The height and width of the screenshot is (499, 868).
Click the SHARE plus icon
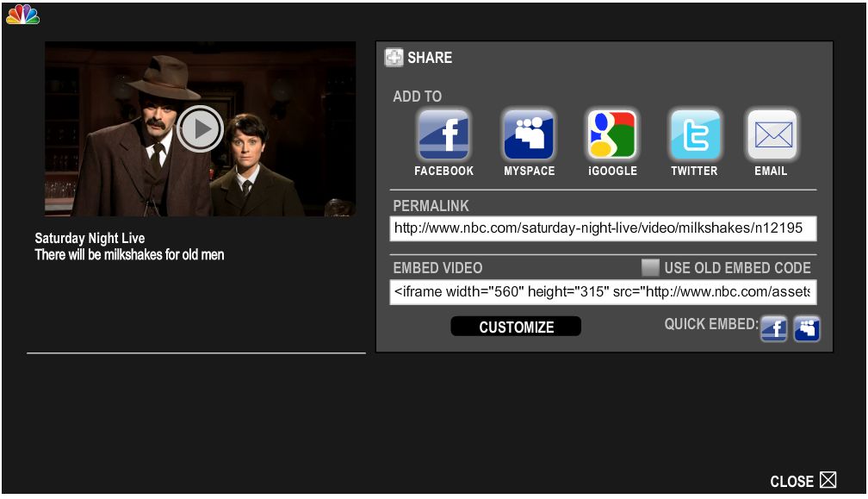click(x=394, y=58)
